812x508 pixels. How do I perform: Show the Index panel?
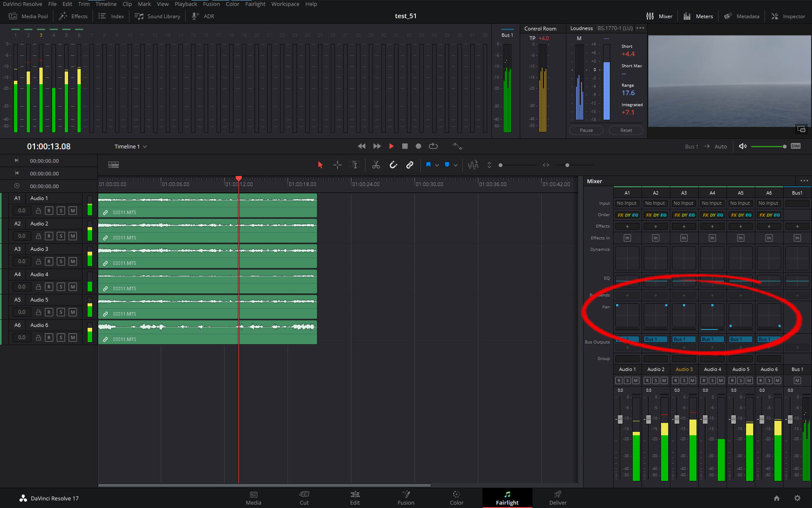[x=111, y=16]
